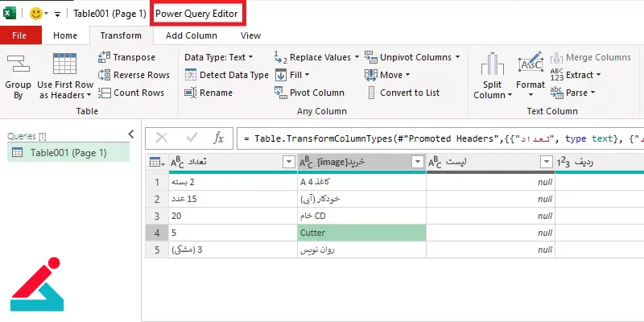Expand the Replace Values dropdown arrow
Image resolution: width=644 pixels, height=322 pixels.
pos(357,57)
